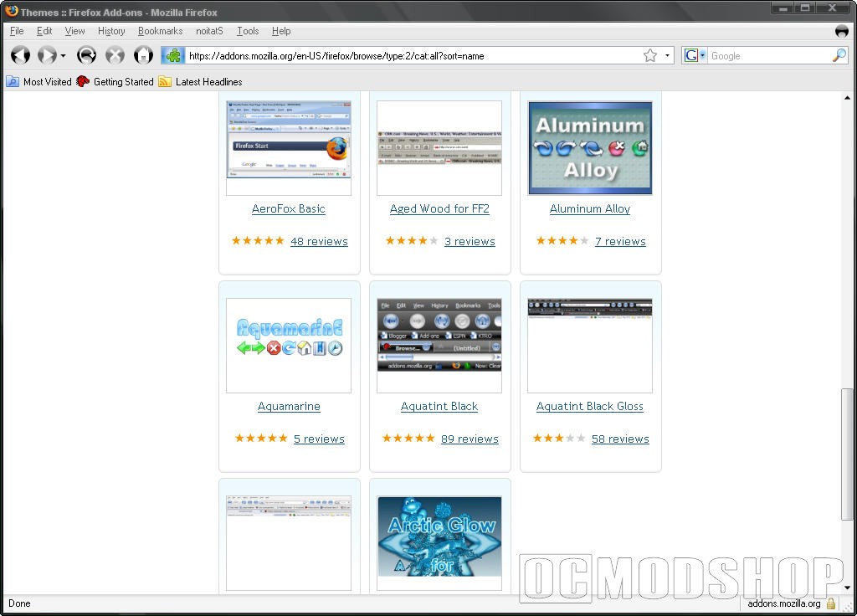Click the throbber icon near the menu bar

[x=842, y=31]
